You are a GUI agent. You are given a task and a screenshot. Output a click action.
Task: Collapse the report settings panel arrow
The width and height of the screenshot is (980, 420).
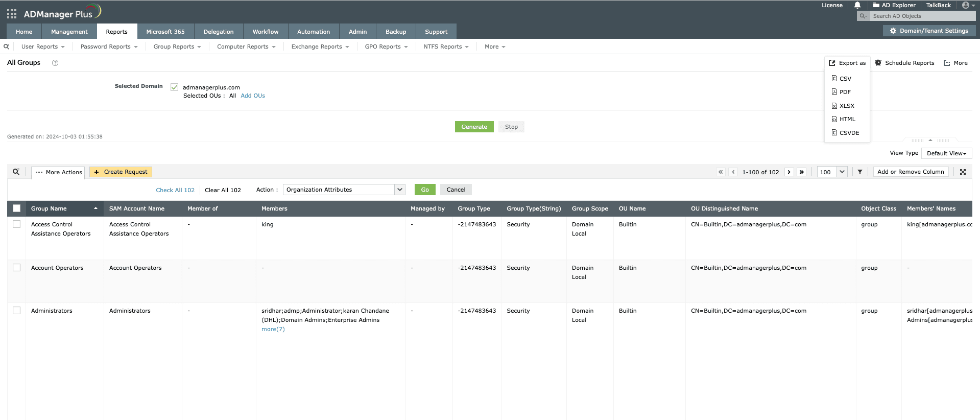click(x=930, y=140)
